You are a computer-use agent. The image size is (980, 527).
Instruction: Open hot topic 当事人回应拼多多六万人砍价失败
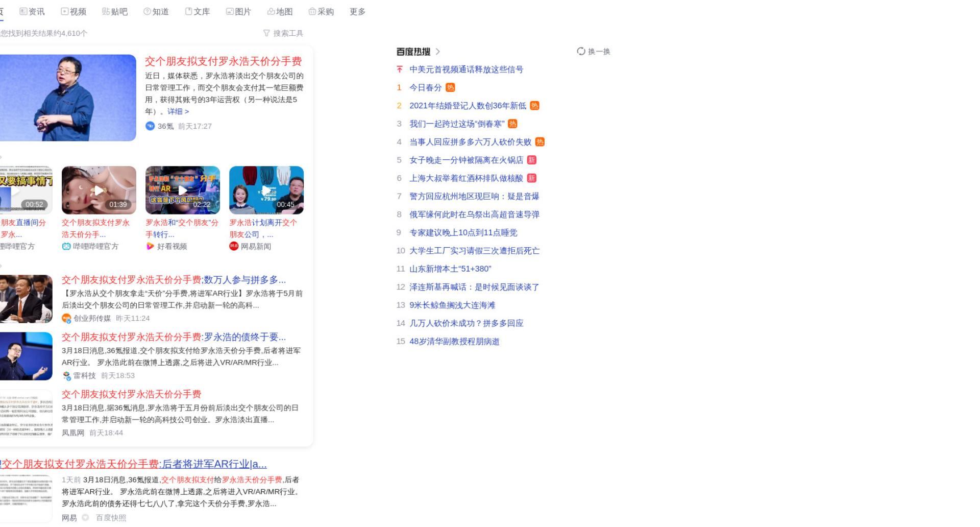pos(470,142)
